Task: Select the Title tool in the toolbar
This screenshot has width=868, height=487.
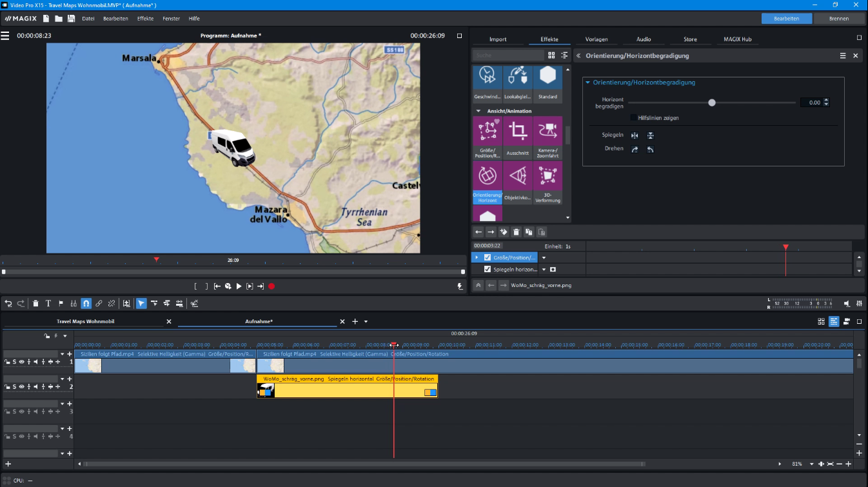Action: pos(48,303)
